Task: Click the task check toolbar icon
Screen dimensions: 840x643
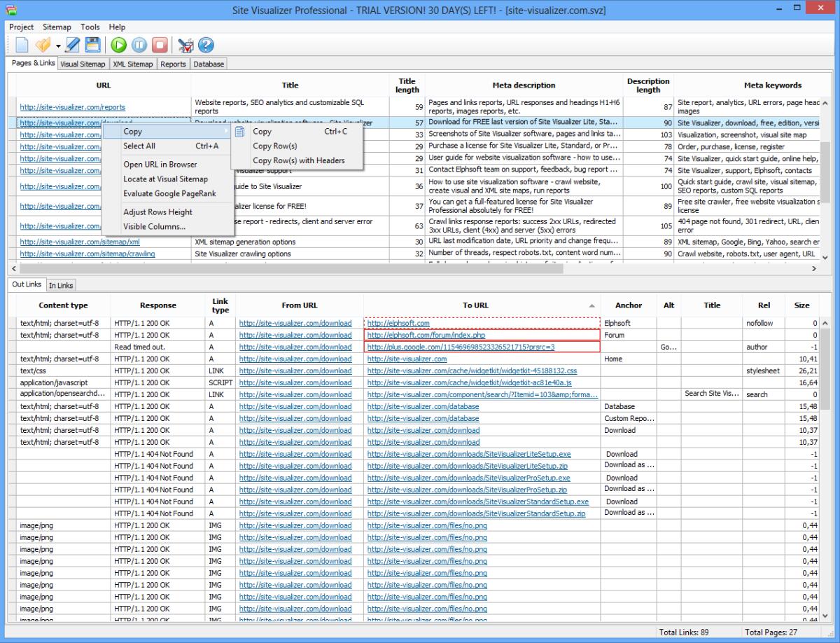Action: 185,46
